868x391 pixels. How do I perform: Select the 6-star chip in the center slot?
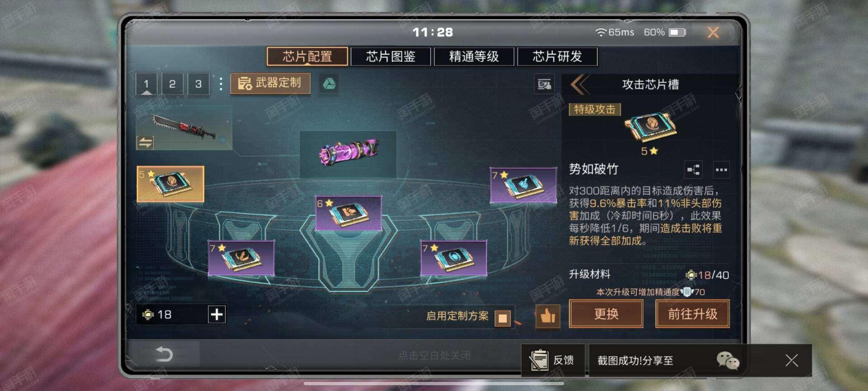pyautogui.click(x=348, y=213)
